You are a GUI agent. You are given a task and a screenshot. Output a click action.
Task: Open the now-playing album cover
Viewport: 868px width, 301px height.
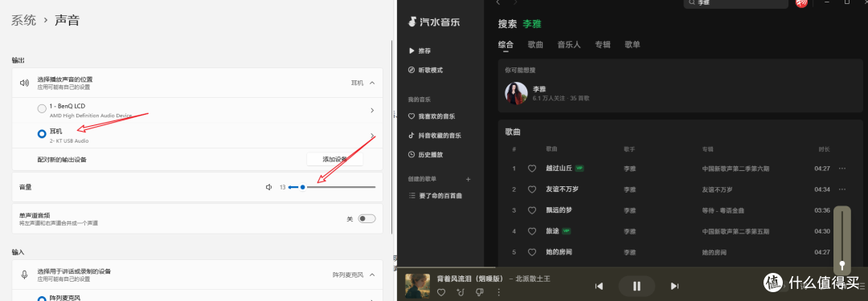pos(417,286)
